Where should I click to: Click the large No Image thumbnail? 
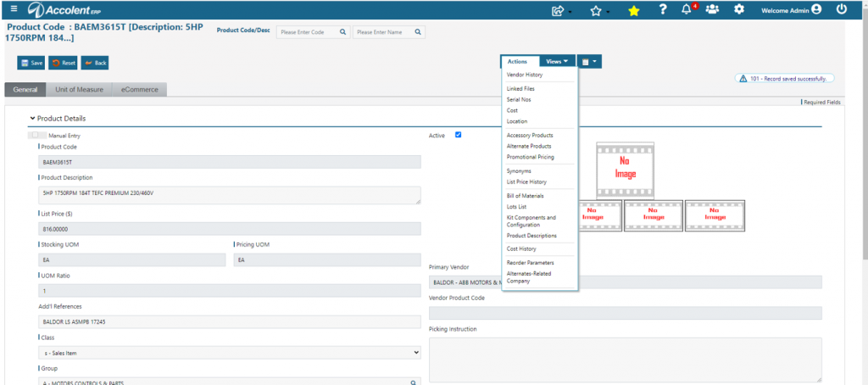[x=625, y=170]
